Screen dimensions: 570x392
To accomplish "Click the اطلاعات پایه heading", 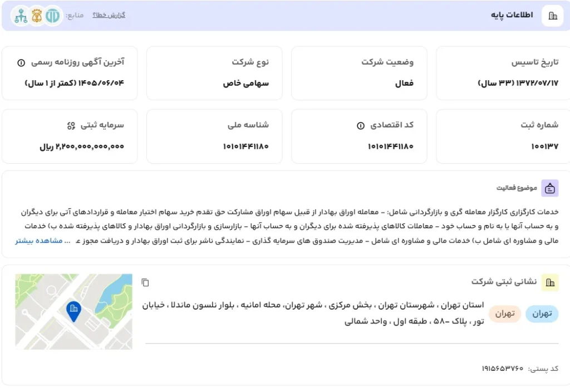I will tap(512, 15).
